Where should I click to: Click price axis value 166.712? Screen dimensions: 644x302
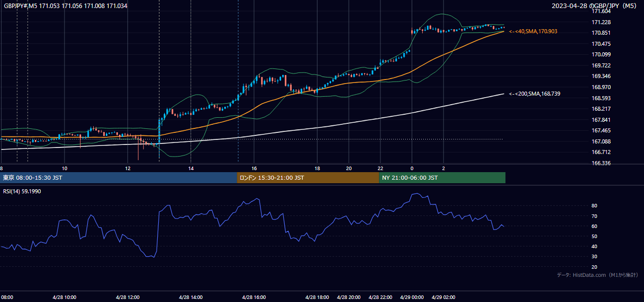click(x=601, y=152)
